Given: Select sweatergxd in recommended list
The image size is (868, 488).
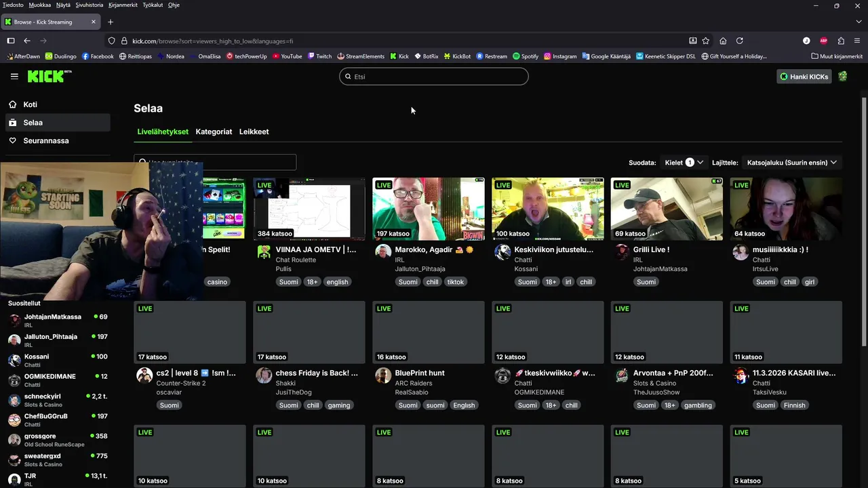Looking at the screenshot, I should click(x=58, y=460).
